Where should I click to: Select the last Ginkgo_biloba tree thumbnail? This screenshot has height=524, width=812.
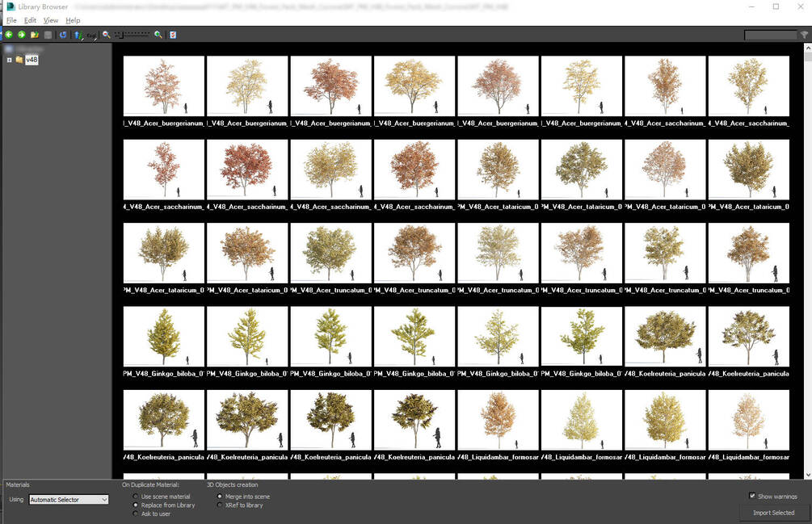[582, 336]
